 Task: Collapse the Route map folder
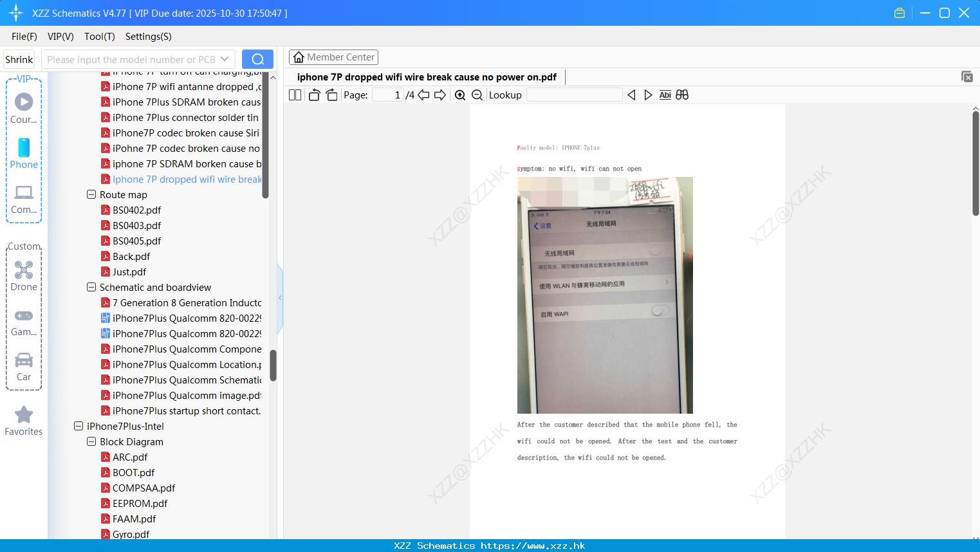click(91, 194)
